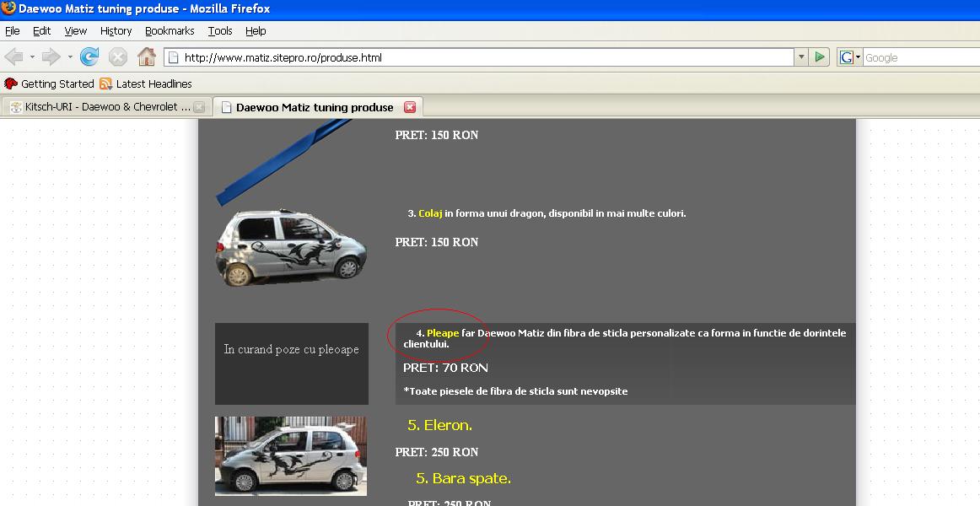Viewport: 980px width, 506px height.
Task: Open the Getting Started bookmark
Action: click(50, 83)
